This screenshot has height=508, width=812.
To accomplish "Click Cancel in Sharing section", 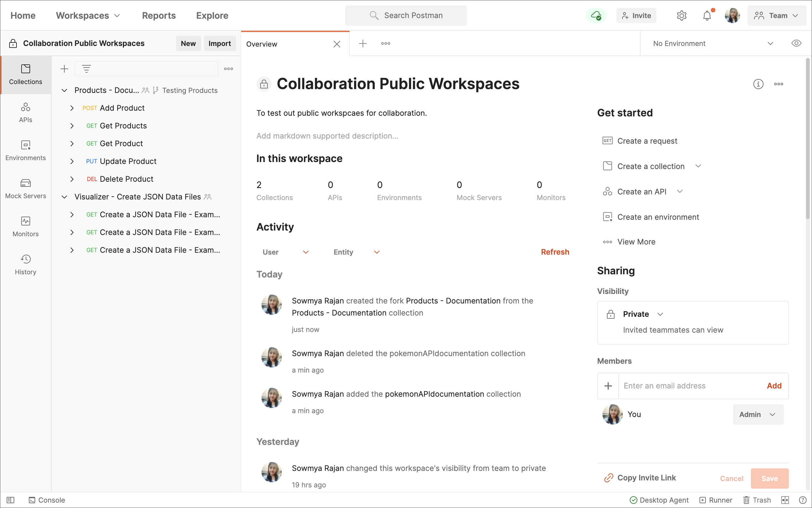I will tap(731, 479).
